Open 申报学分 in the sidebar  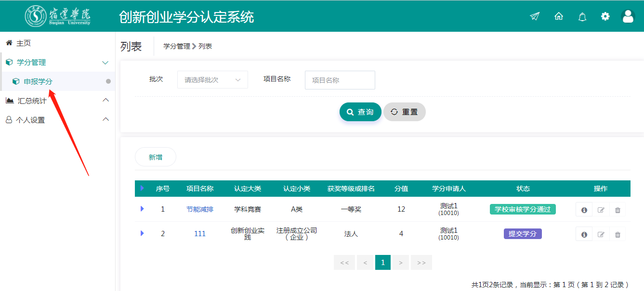38,82
